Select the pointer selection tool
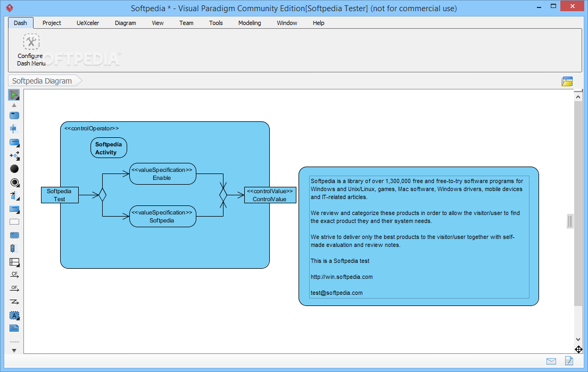Viewport: 588px width, 372px height. 14,95
